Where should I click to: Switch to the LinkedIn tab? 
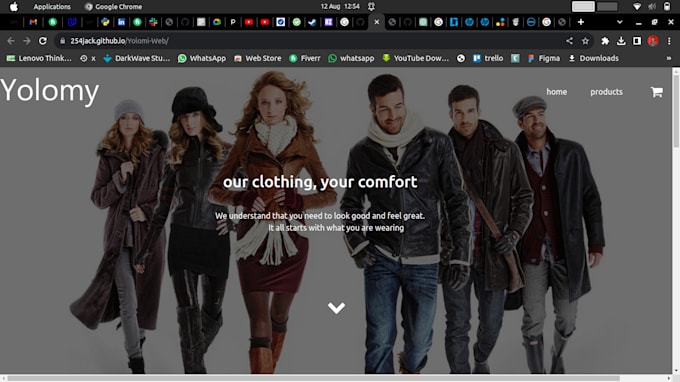(x=121, y=22)
